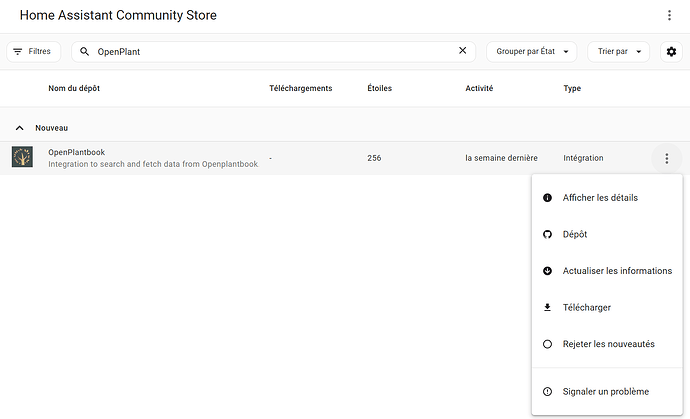Choose Rejeter les nouveautés option
This screenshot has height=419, width=690.
tap(608, 344)
